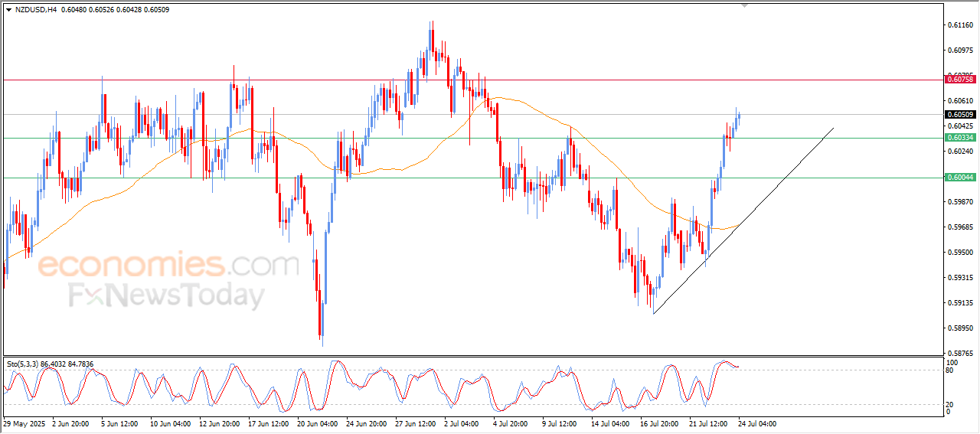This screenshot has height=434, width=980.
Task: Open the chart menu arrow beside NZDUSD,H4
Action: click(8, 10)
